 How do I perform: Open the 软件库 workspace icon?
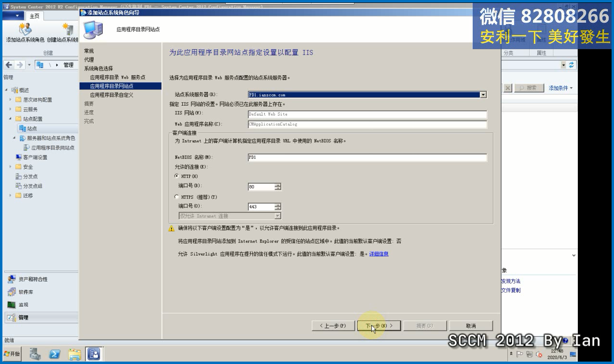tap(12, 292)
